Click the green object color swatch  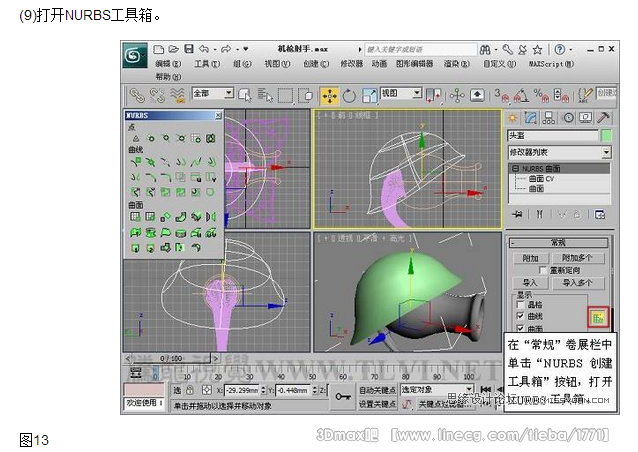pos(606,135)
